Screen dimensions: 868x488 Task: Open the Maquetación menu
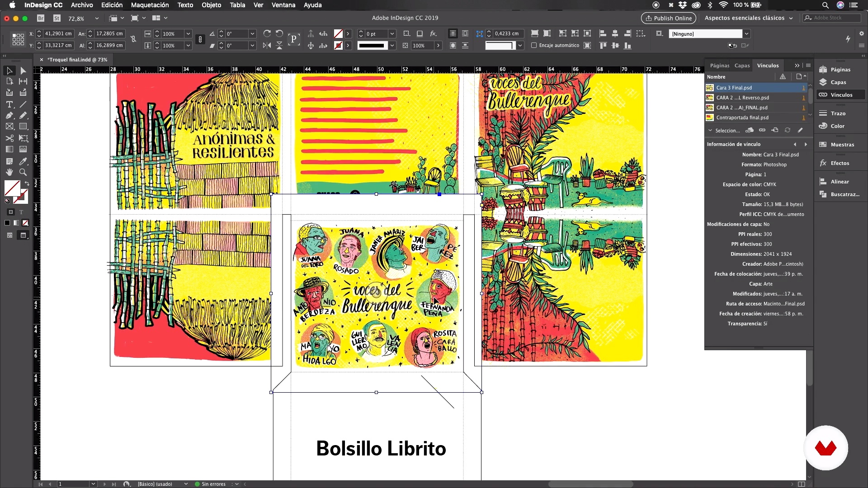(x=150, y=5)
